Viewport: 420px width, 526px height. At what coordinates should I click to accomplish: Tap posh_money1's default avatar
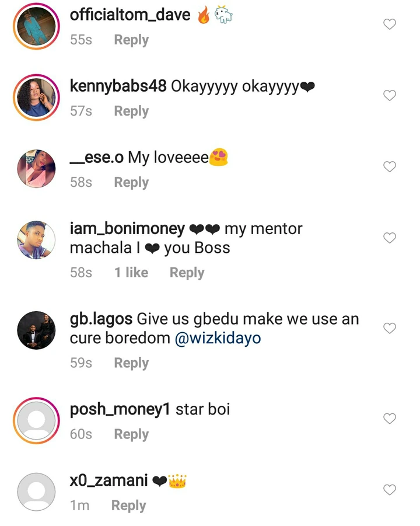click(37, 421)
